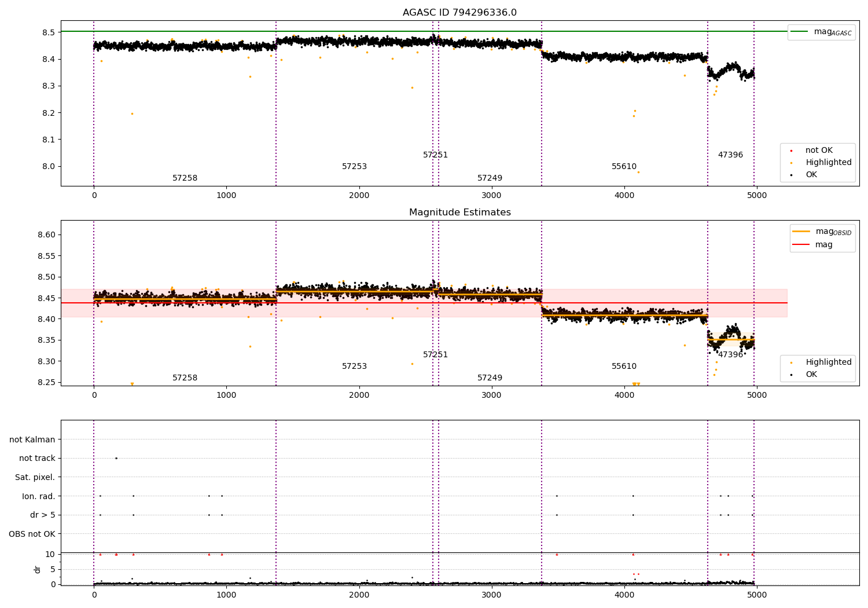Image resolution: width=868 pixels, height=608 pixels.
Task: Click 'Highlighted' in Magnitude Estimates legend
Action: [x=829, y=362]
